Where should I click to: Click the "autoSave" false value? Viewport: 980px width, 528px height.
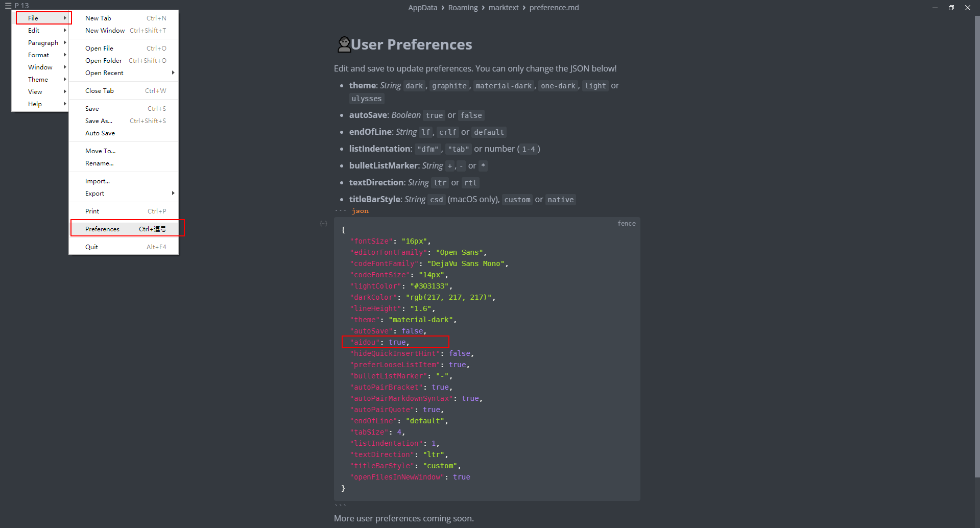coord(412,331)
